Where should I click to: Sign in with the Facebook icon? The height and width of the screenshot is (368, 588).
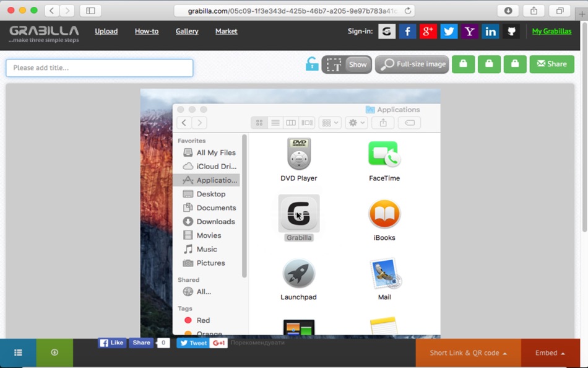click(407, 32)
